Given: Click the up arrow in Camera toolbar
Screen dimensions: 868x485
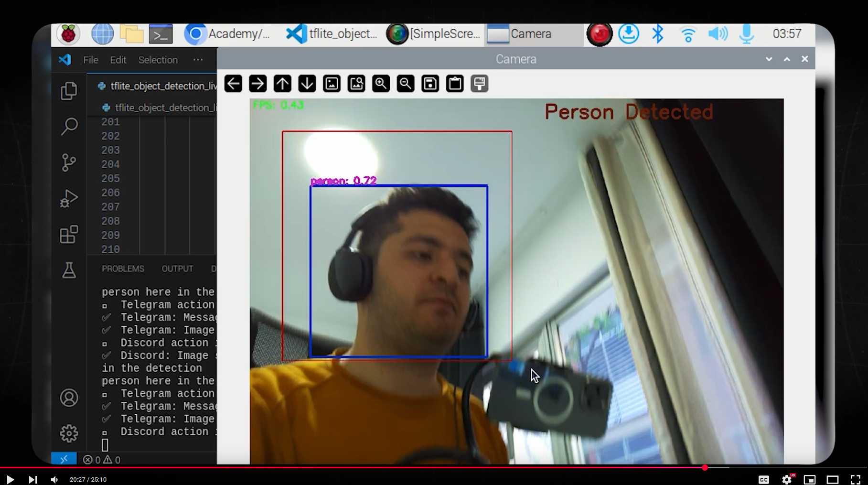Looking at the screenshot, I should click(x=282, y=84).
